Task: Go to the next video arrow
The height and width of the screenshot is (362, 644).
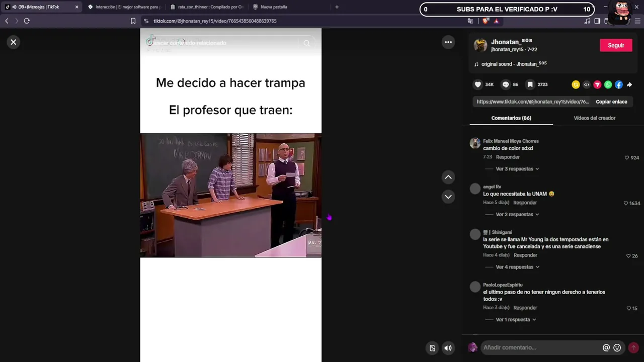Action: (x=448, y=197)
